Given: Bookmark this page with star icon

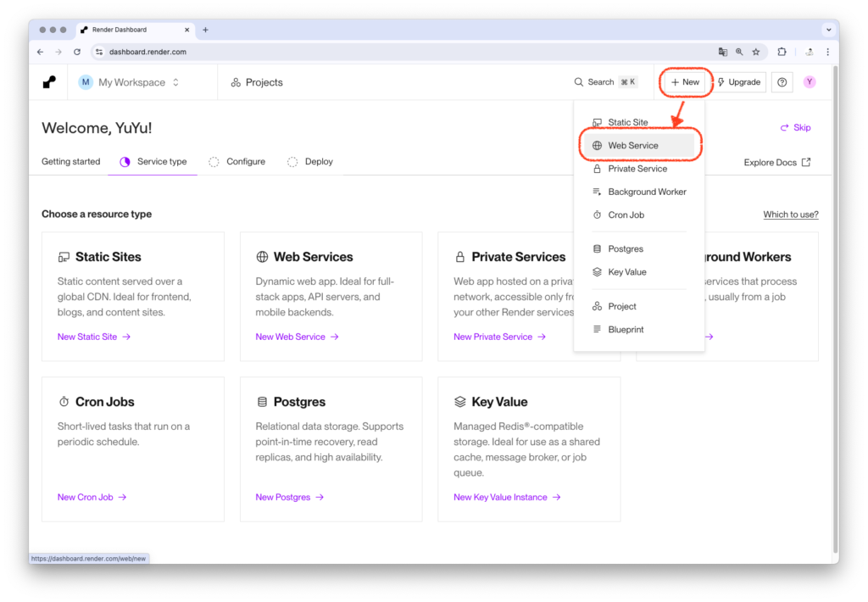Looking at the screenshot, I should click(756, 52).
